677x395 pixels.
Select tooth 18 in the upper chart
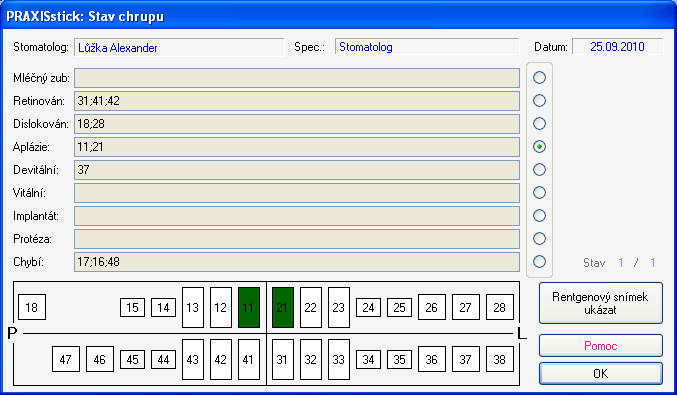pos(32,307)
